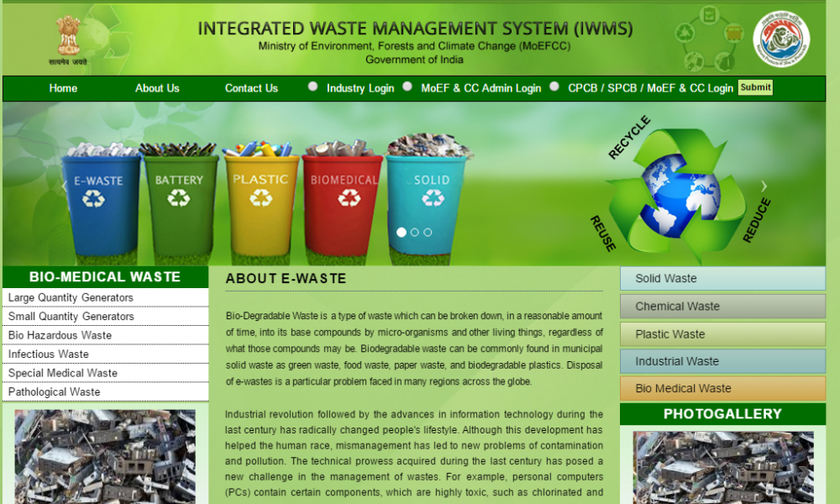
Task: Open the Photogallery e-waste thumbnail
Action: pos(722,467)
